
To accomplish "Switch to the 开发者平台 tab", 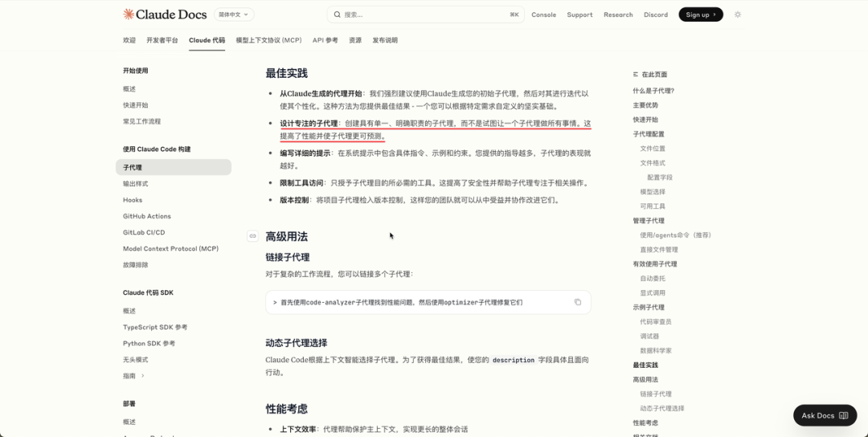I will [162, 40].
